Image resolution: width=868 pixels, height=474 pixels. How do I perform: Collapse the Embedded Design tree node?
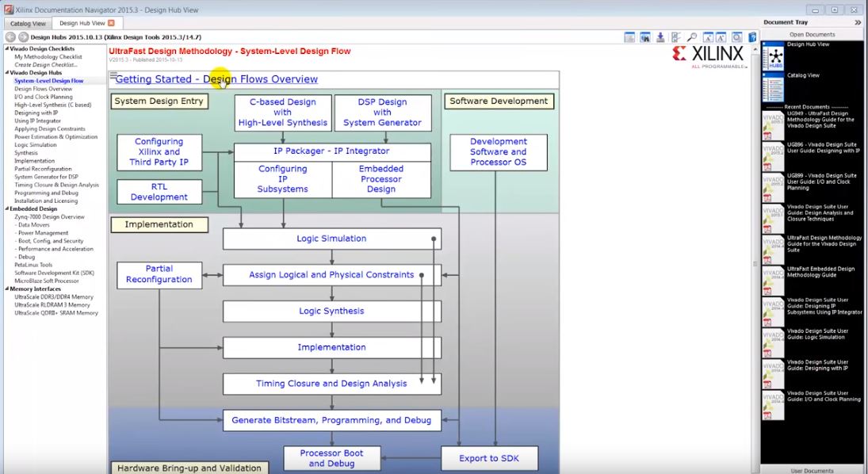7,208
